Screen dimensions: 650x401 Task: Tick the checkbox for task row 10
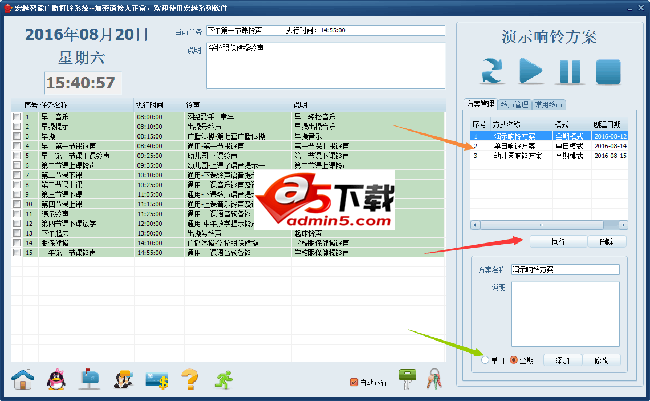click(x=17, y=204)
